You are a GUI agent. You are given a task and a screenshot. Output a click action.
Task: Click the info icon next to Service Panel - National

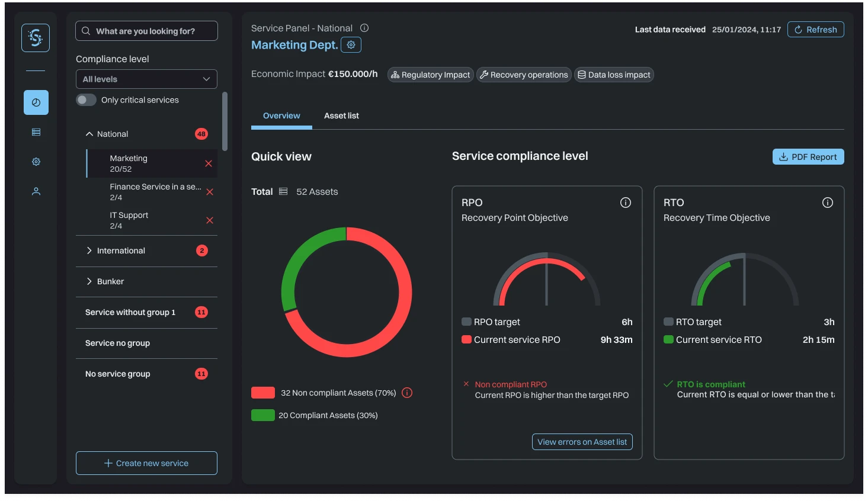tap(364, 28)
